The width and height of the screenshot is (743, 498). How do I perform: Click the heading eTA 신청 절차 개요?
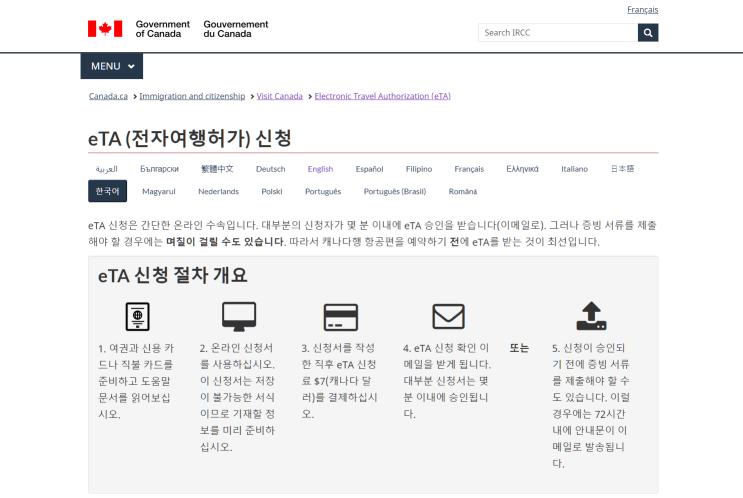pos(172,275)
